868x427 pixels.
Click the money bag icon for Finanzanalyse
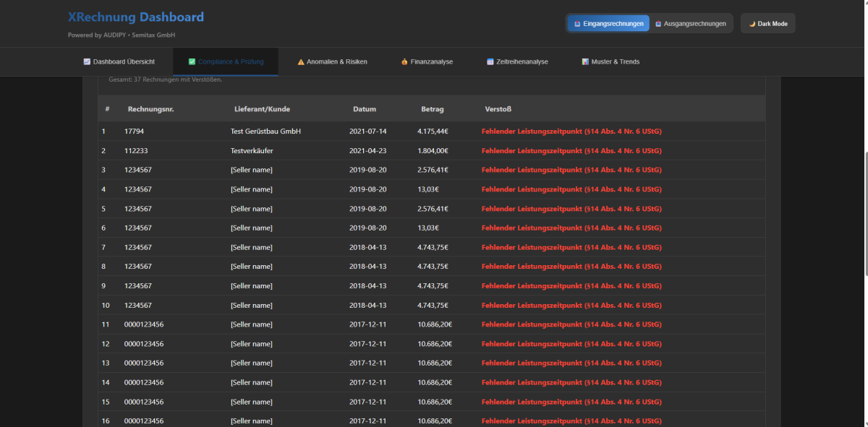(404, 62)
